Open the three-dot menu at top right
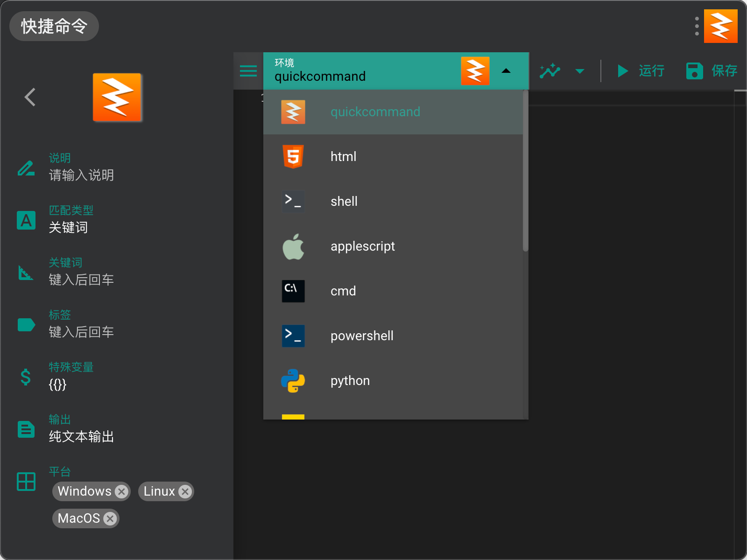 (697, 26)
